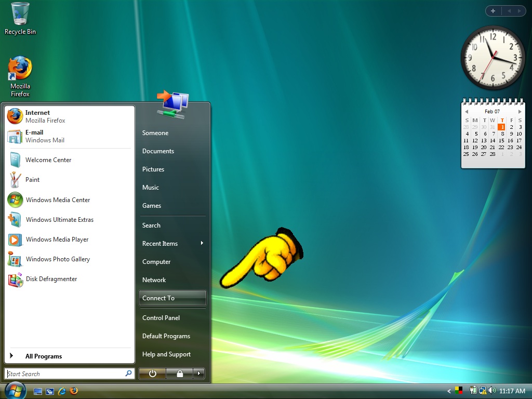Show hidden tray icons with the chevron

click(449, 391)
